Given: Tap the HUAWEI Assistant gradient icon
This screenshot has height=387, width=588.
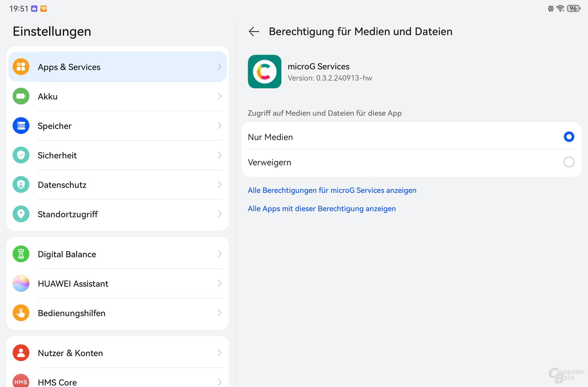Looking at the screenshot, I should point(21,283).
